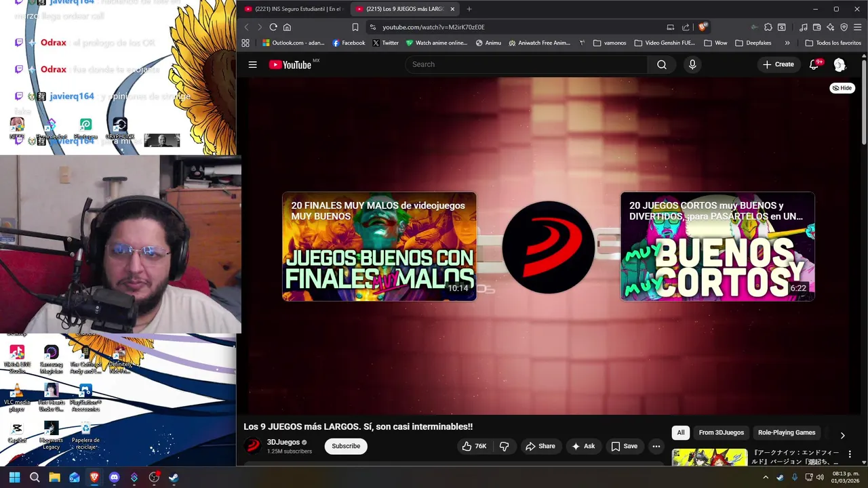Image resolution: width=868 pixels, height=488 pixels.
Task: Hide the end screen using Hide button
Action: coord(842,88)
